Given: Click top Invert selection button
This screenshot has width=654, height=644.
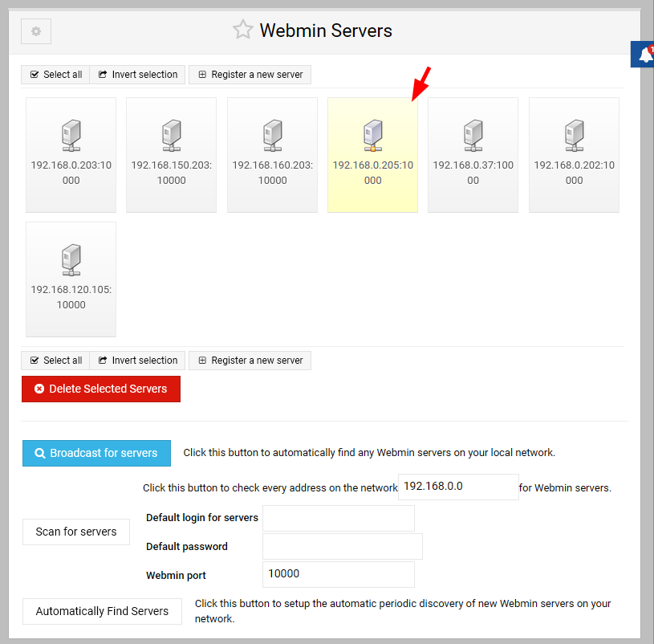Looking at the screenshot, I should pos(137,75).
